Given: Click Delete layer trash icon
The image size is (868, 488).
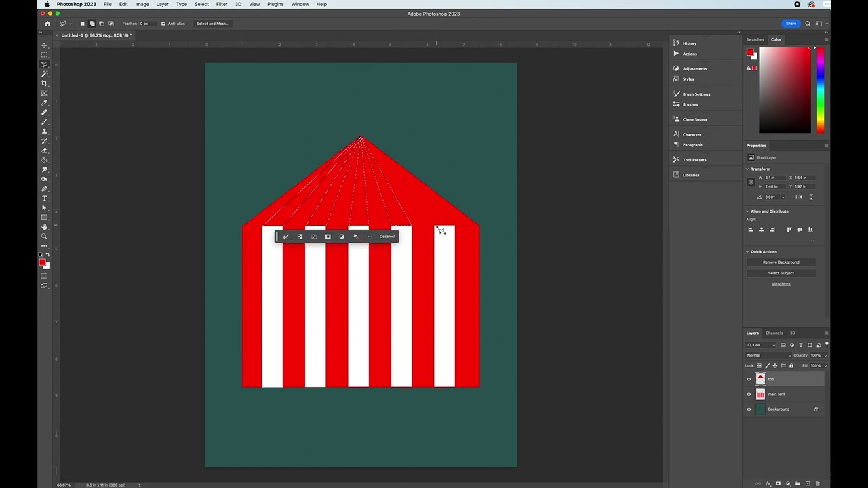Looking at the screenshot, I should 817,483.
